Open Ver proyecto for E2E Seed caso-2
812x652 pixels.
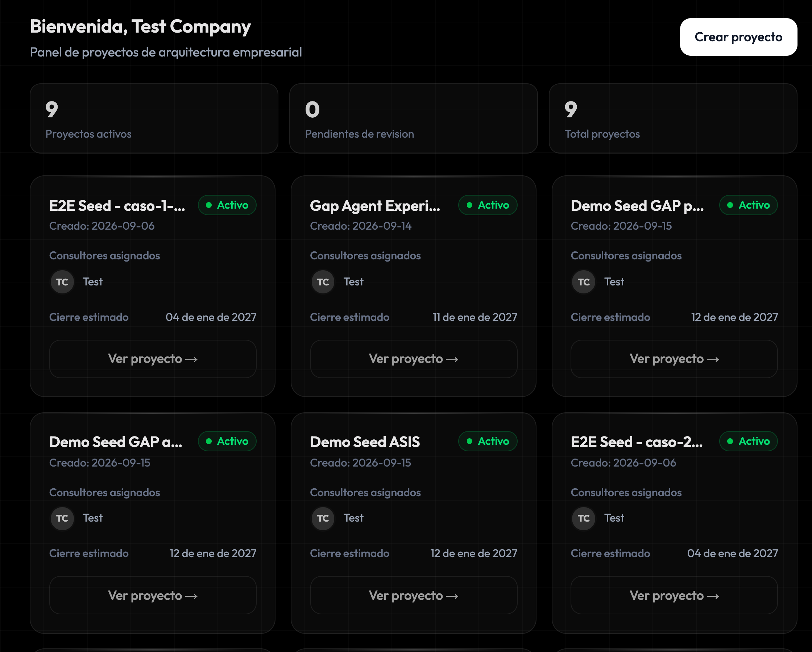coord(674,595)
